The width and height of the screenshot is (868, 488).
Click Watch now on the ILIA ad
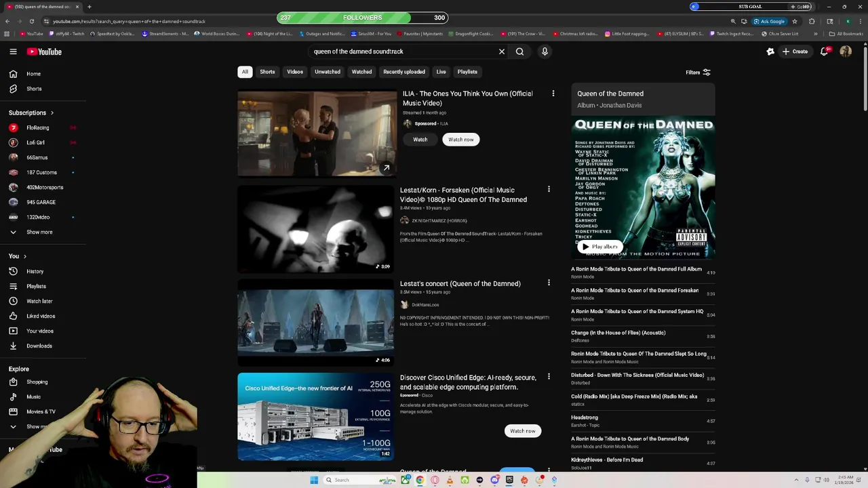(461, 140)
